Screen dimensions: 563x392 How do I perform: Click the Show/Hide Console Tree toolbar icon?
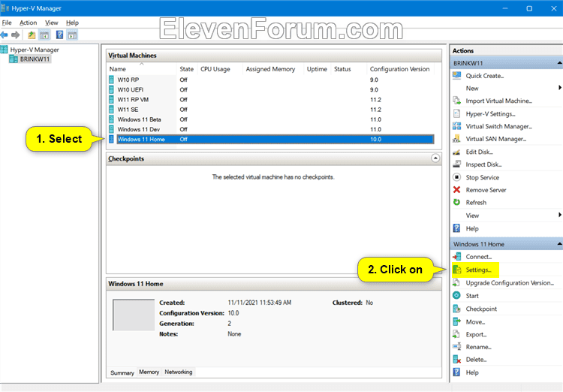pyautogui.click(x=44, y=35)
